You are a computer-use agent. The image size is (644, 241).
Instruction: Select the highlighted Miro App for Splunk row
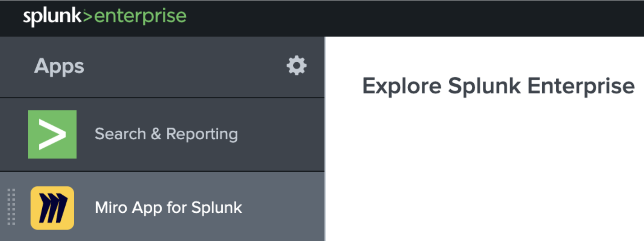point(279,207)
